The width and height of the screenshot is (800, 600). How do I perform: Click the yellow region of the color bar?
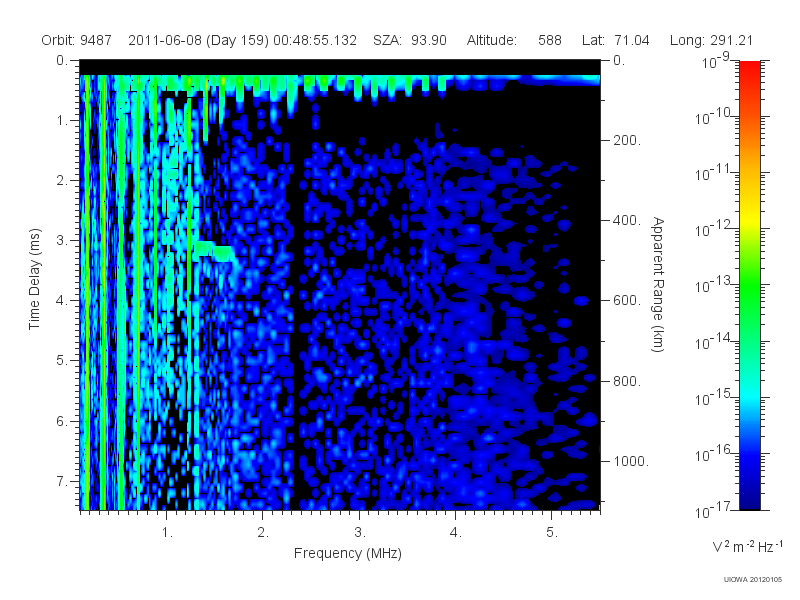coord(750,219)
